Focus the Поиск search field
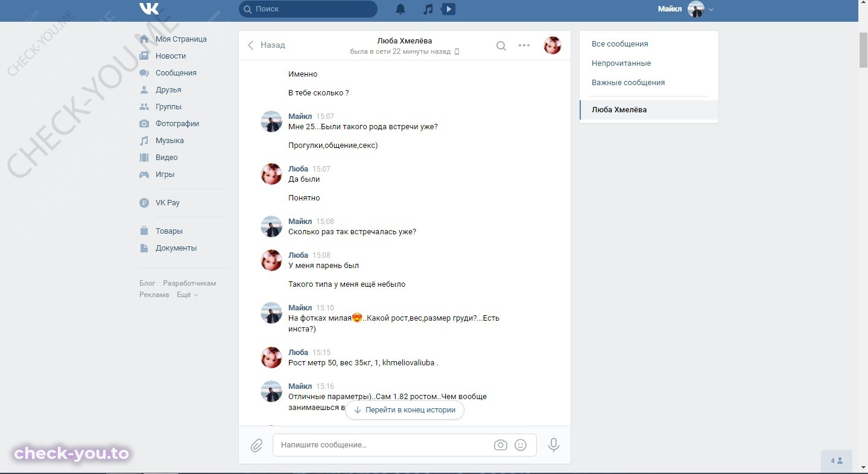The image size is (868, 474). click(x=308, y=9)
